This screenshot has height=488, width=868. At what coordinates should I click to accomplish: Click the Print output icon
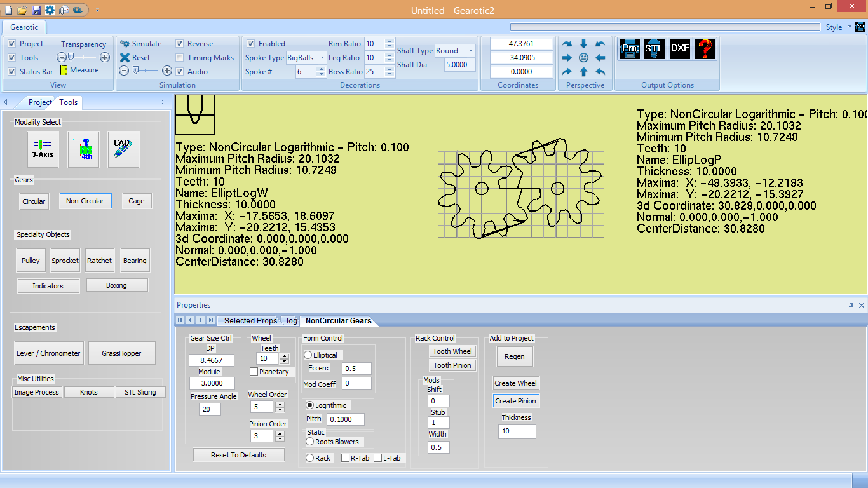629,49
